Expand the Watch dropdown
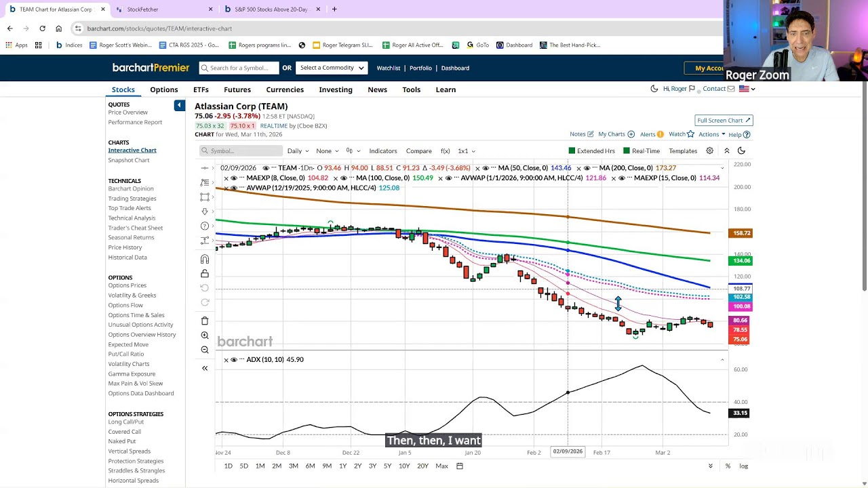Viewport: 868px width, 488px height. coord(682,134)
